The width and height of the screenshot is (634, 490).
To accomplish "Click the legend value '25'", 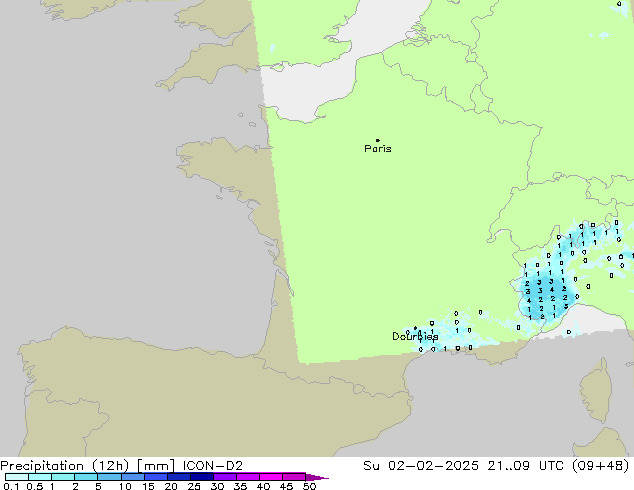I will [x=194, y=486].
